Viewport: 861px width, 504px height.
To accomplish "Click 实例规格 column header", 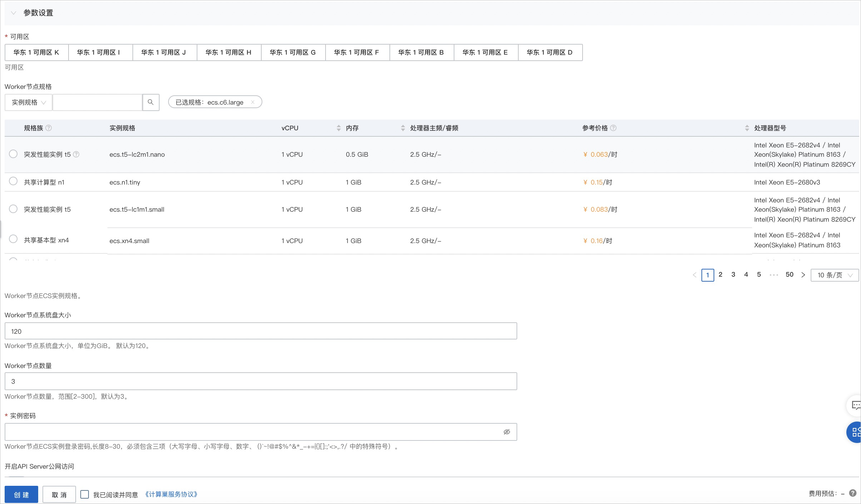I will (x=122, y=128).
